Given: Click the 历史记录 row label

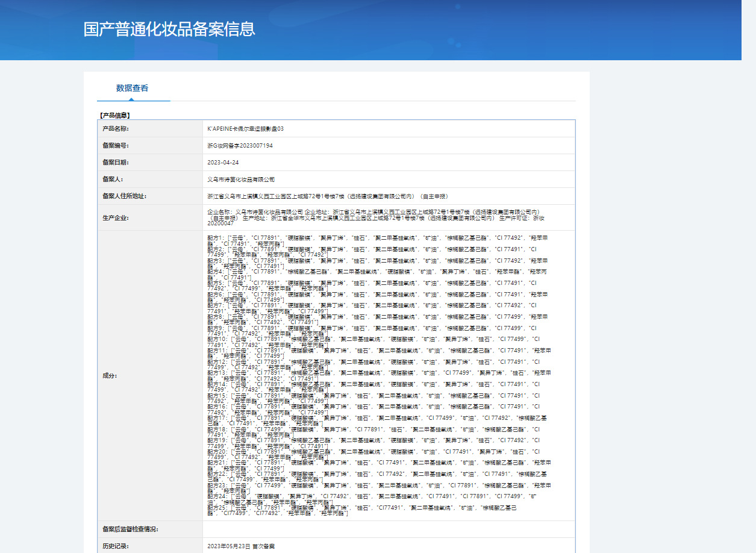Looking at the screenshot, I should coord(116,546).
